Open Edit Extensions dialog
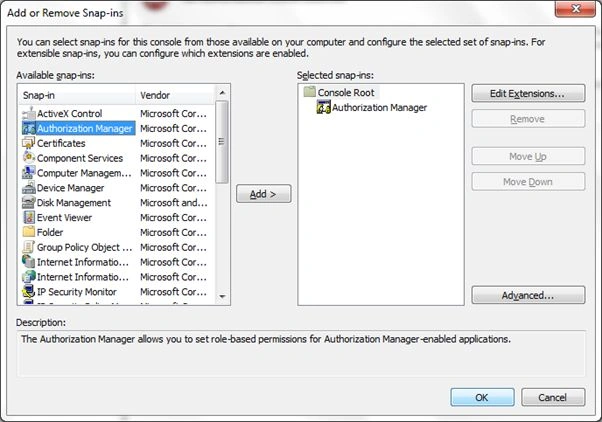 tap(528, 93)
